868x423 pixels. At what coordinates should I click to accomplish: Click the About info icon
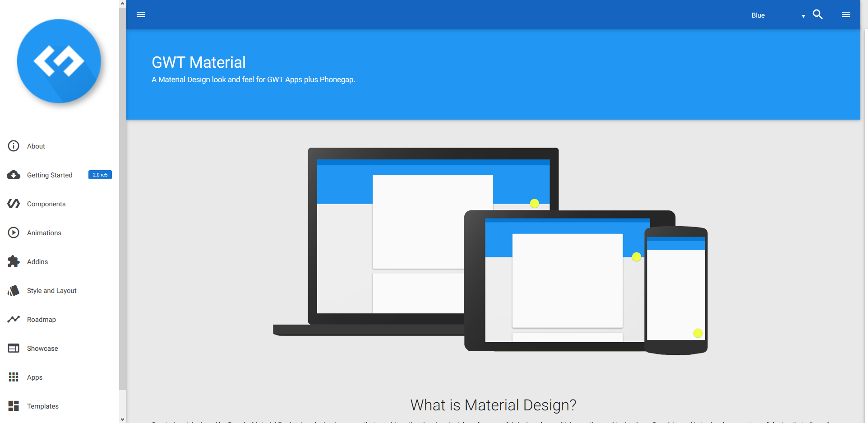(14, 146)
